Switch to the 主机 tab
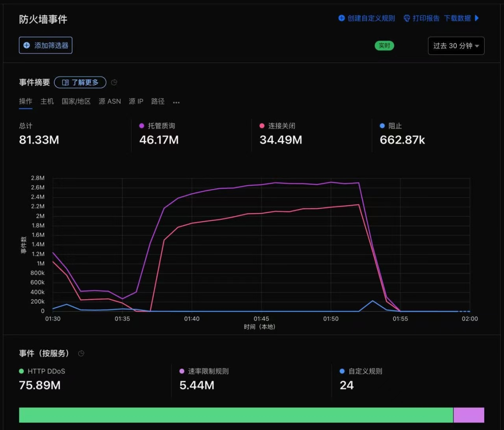 pyautogui.click(x=47, y=101)
